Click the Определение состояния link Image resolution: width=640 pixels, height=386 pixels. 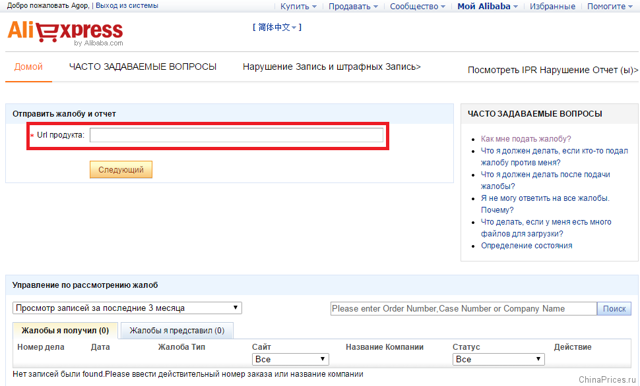527,246
